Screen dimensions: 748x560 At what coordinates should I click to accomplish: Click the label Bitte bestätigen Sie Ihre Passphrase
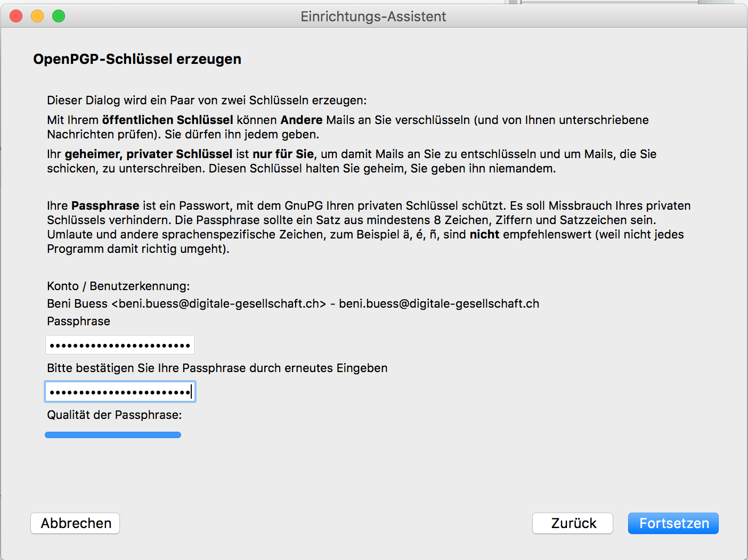click(217, 368)
